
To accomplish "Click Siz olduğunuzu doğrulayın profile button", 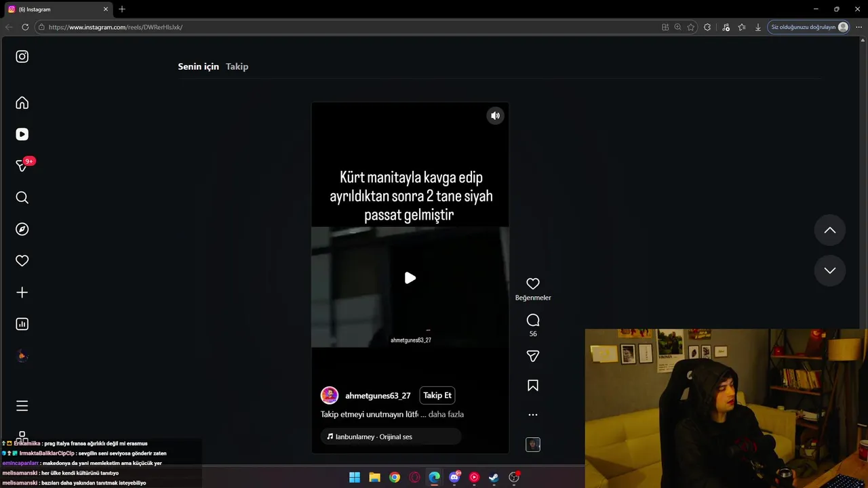I will pos(809,27).
